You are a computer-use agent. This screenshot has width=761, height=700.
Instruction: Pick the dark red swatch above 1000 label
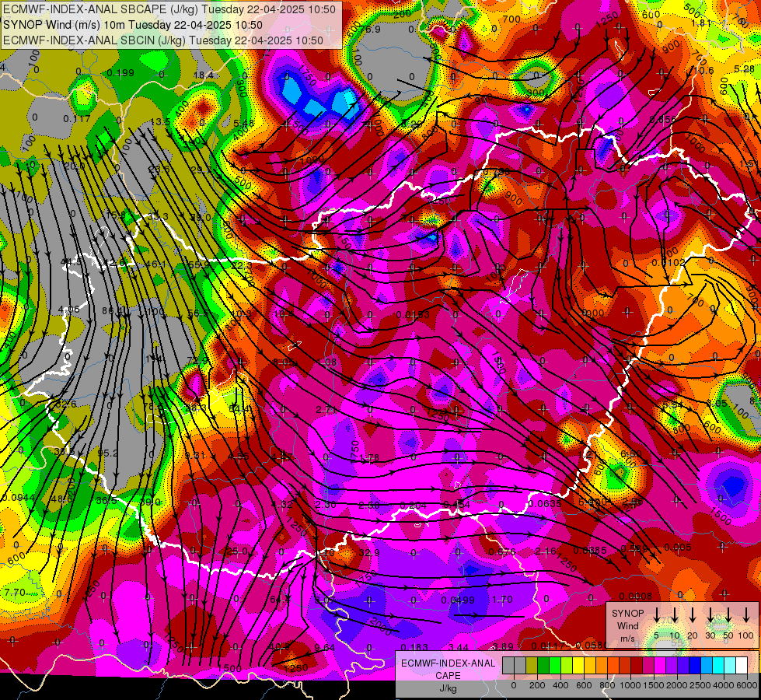tap(637, 666)
